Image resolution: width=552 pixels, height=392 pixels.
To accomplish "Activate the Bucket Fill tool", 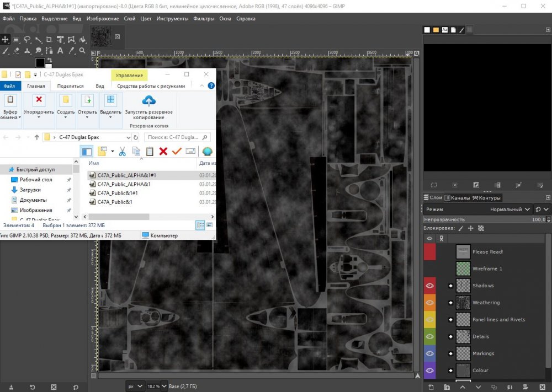I will (x=82, y=40).
